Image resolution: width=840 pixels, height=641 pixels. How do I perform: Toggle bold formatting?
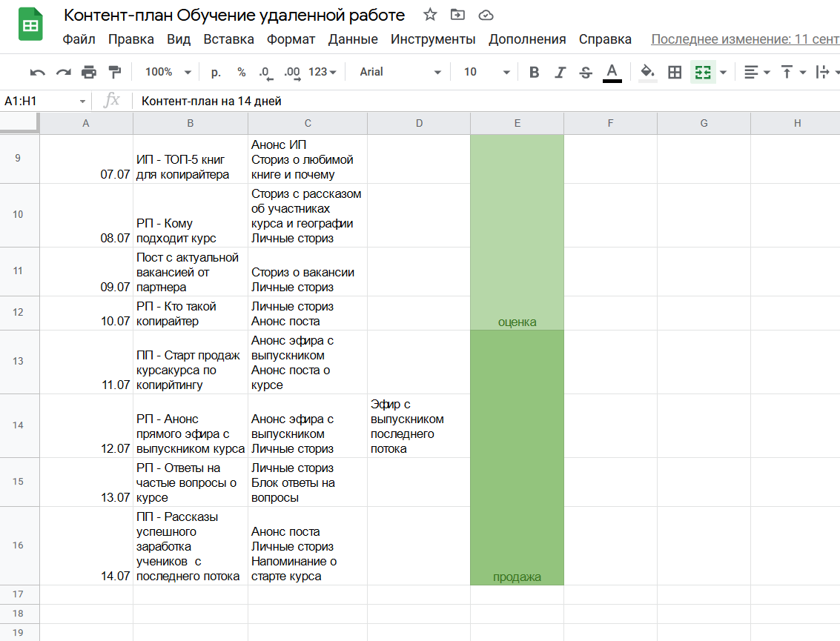coord(534,72)
